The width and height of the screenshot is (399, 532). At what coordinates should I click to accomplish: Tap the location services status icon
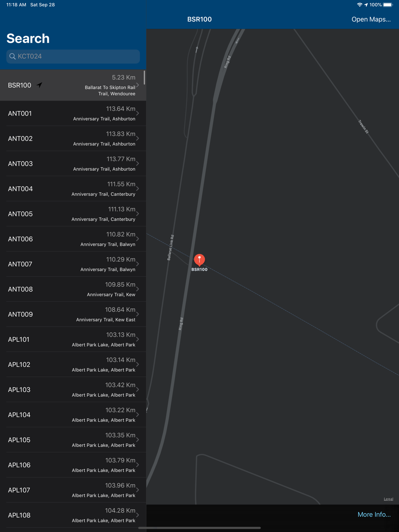(x=366, y=5)
